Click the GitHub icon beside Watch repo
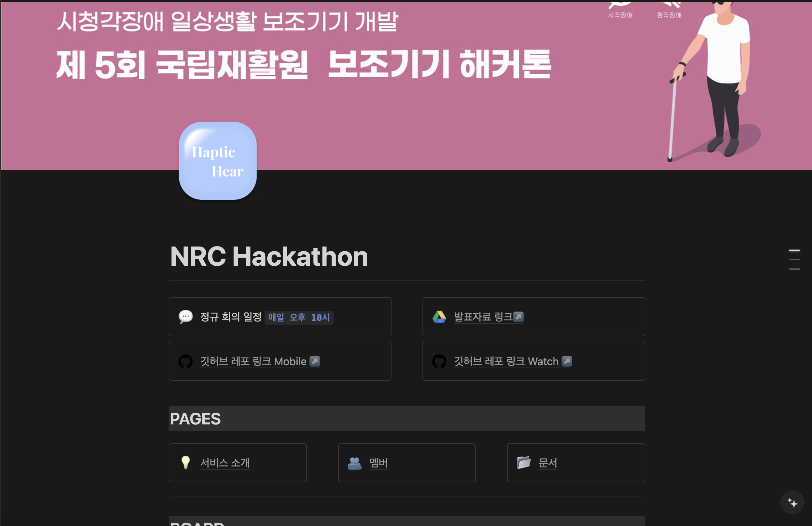This screenshot has width=812, height=526. [x=439, y=361]
